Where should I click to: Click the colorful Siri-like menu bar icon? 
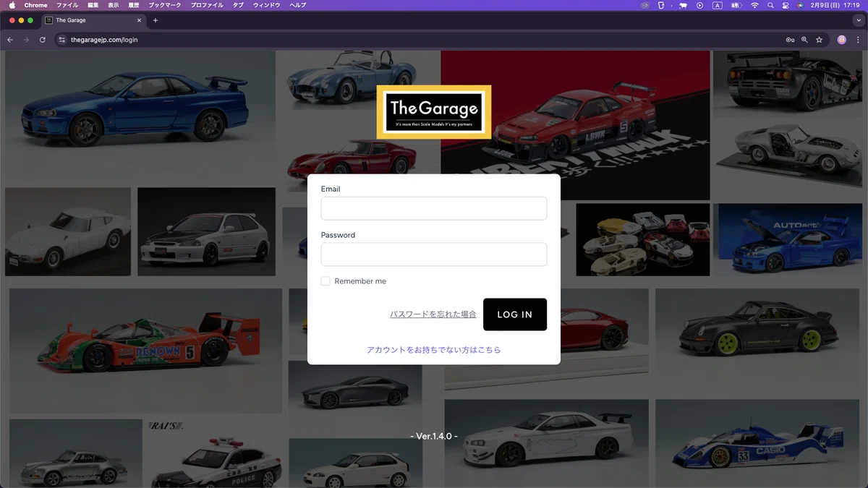(800, 5)
